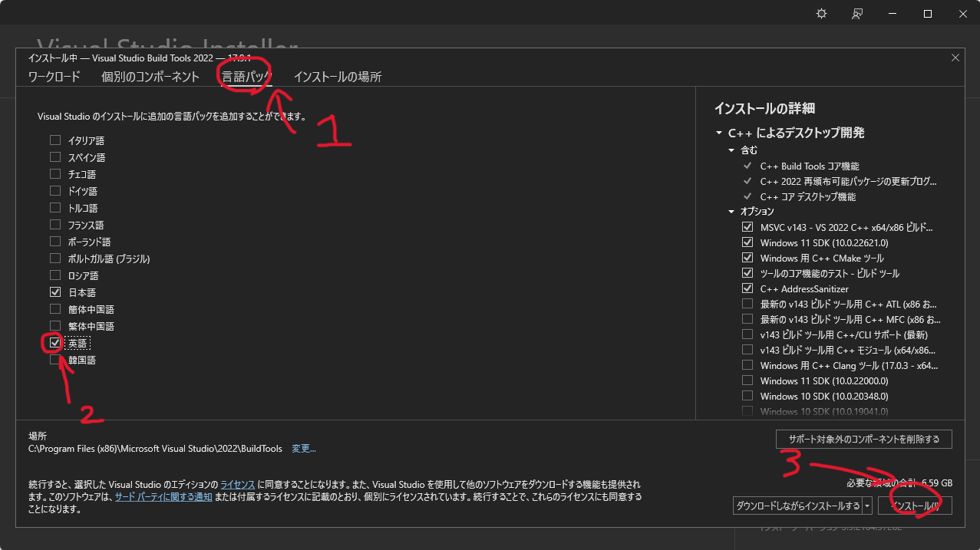Open the settings gear in the title bar

coord(820,13)
